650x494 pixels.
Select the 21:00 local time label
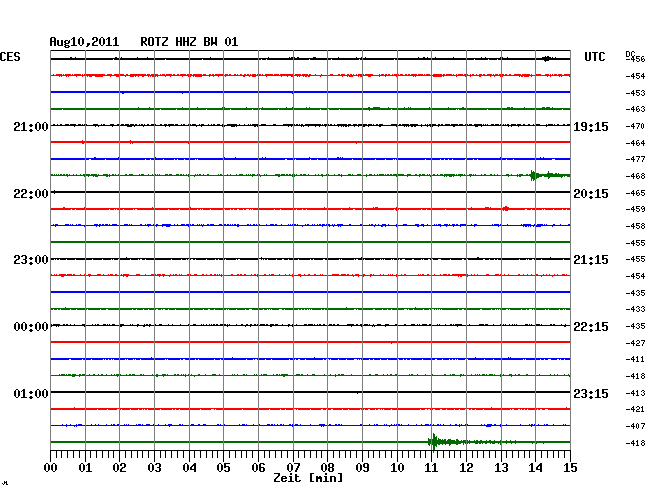click(x=31, y=127)
